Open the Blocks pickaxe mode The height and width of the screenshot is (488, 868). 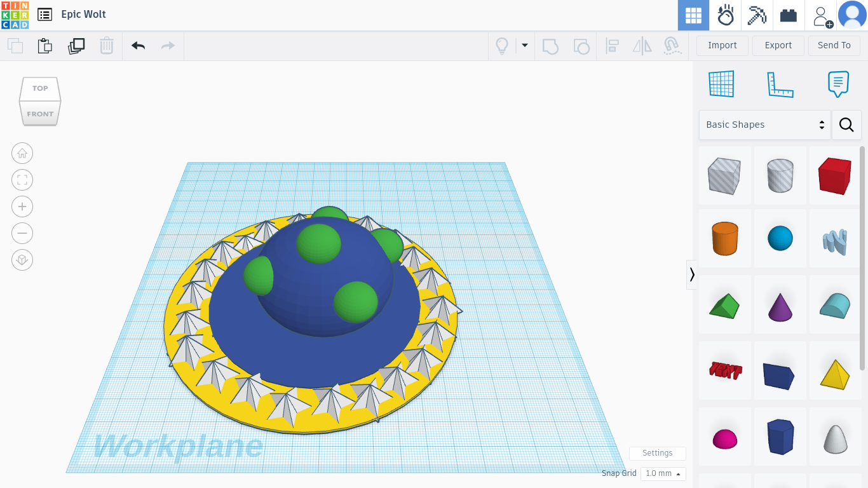click(x=757, y=15)
